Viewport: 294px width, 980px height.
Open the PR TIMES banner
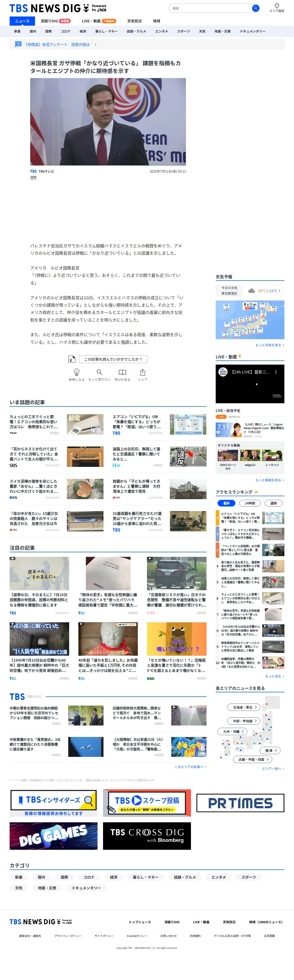tap(240, 803)
